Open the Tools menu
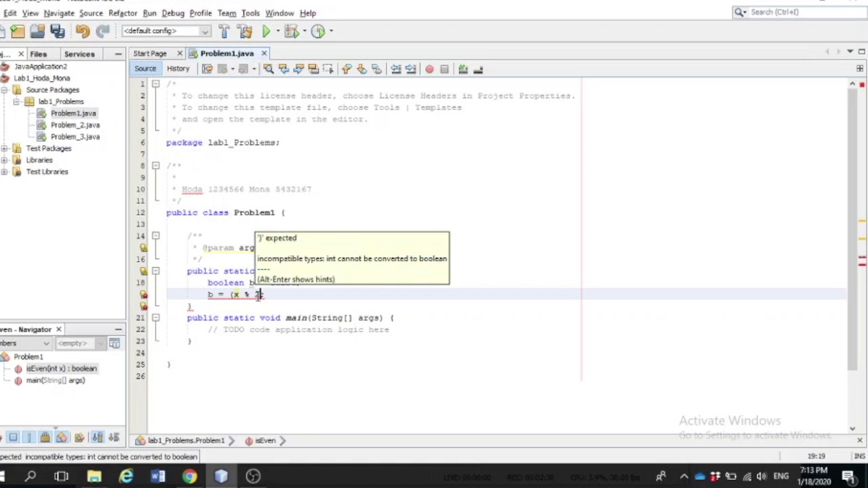This screenshot has width=868, height=488. tap(250, 13)
